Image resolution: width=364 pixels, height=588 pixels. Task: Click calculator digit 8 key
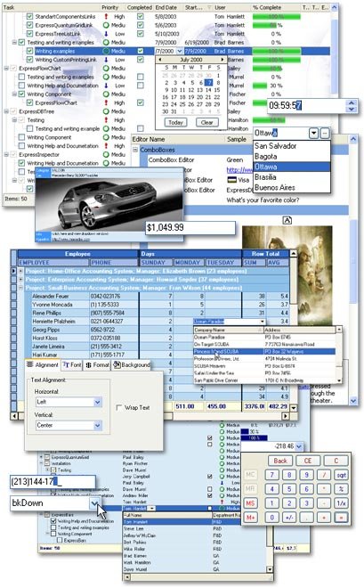coord(289,475)
